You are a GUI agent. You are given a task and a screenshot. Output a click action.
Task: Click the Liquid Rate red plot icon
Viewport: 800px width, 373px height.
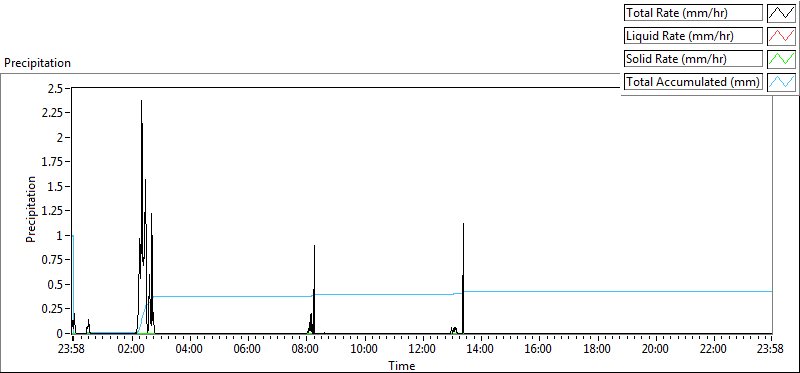pyautogui.click(x=781, y=36)
